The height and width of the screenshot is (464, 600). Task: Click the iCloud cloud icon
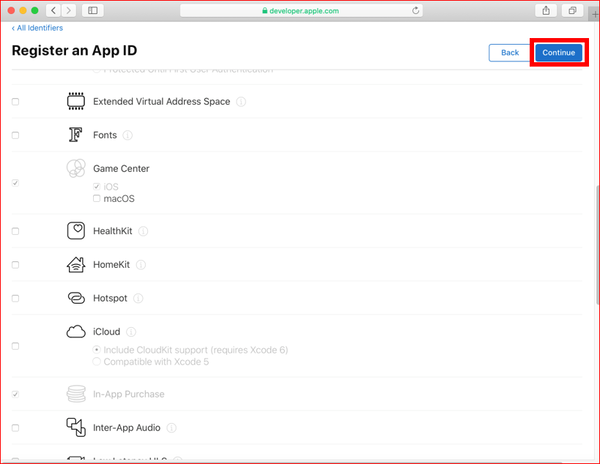(x=76, y=332)
